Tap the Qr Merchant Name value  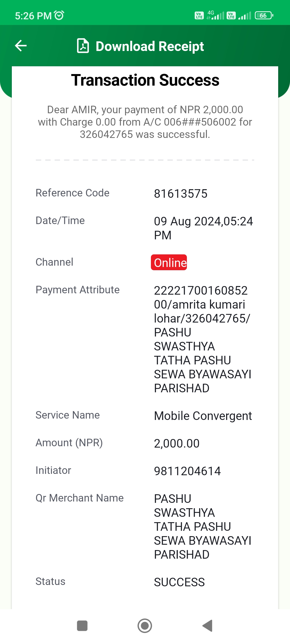coord(202,527)
